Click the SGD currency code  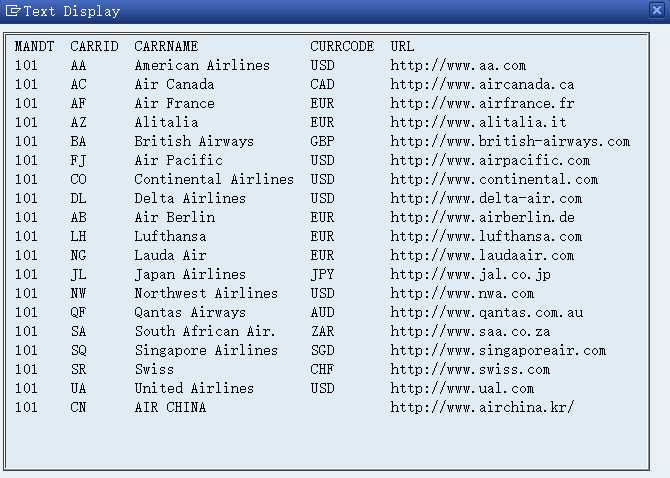pos(322,350)
